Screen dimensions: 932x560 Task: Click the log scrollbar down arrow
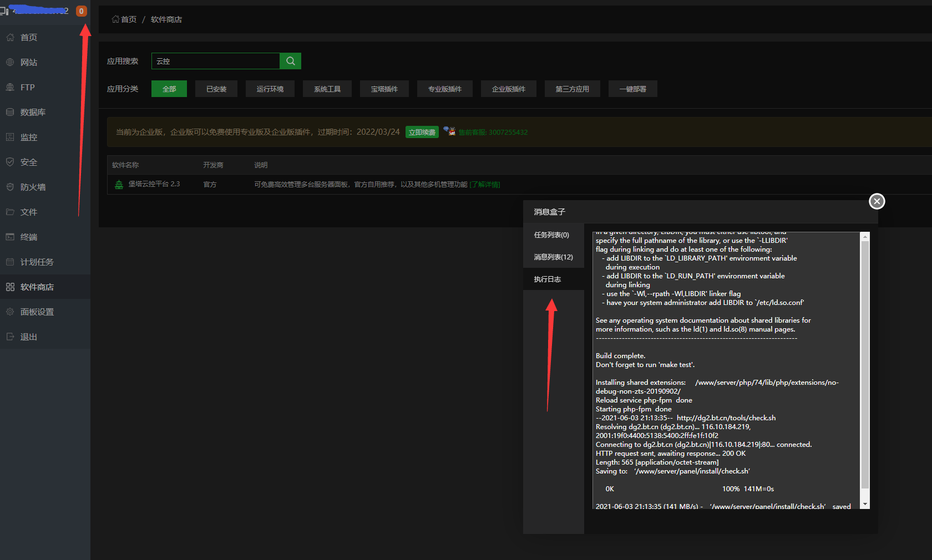coord(865,505)
